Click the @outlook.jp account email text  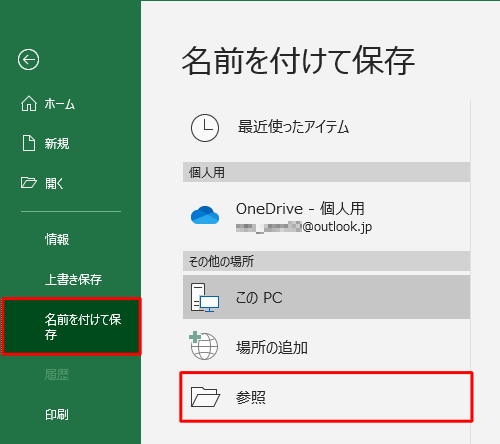[304, 227]
